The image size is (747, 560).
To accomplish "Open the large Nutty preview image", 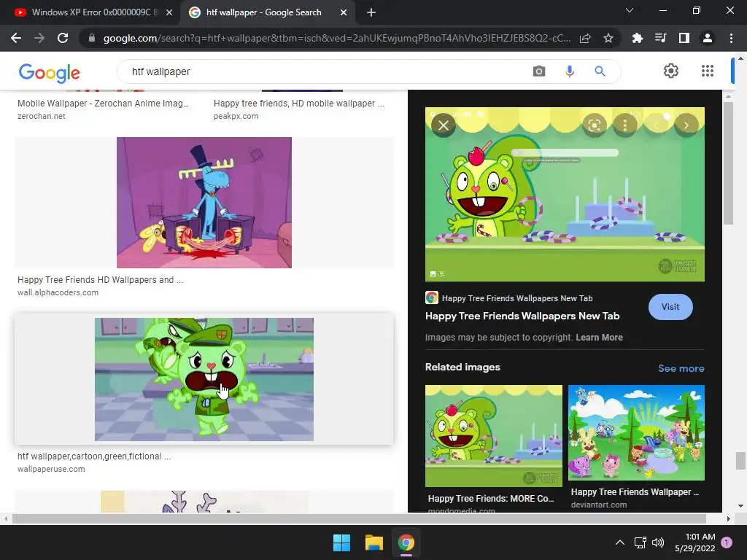I will coord(565,194).
